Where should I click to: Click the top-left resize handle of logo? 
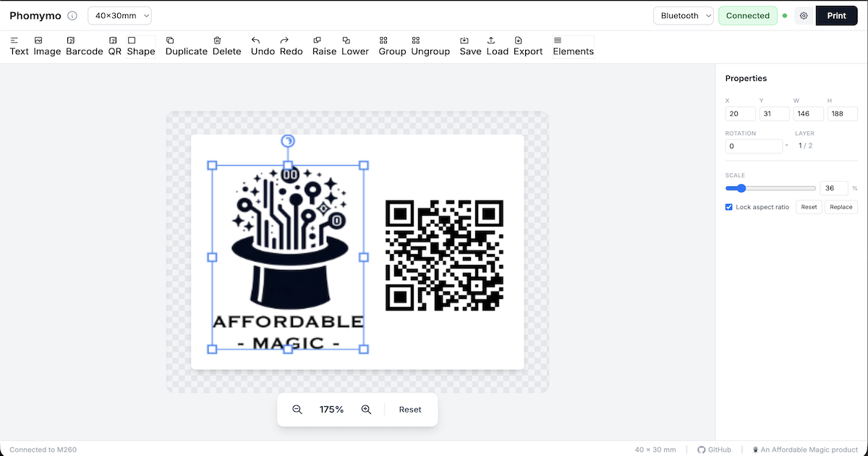[x=212, y=165]
